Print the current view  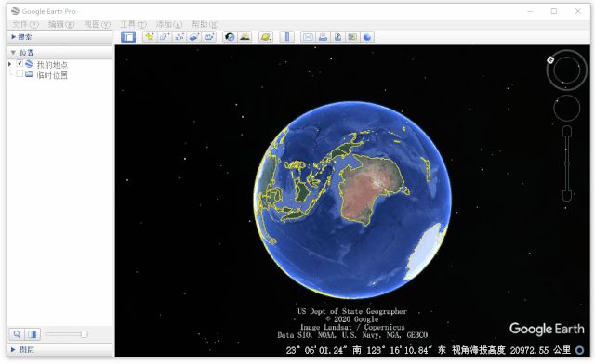(323, 37)
